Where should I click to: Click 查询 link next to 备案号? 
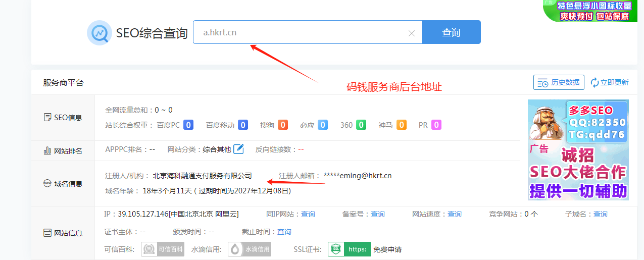coord(377,214)
